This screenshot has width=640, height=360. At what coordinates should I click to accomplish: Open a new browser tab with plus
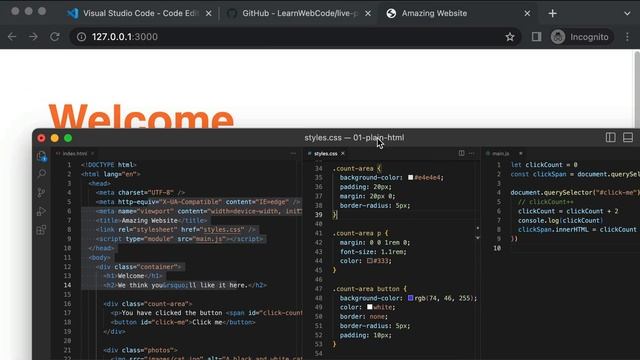coord(552,13)
